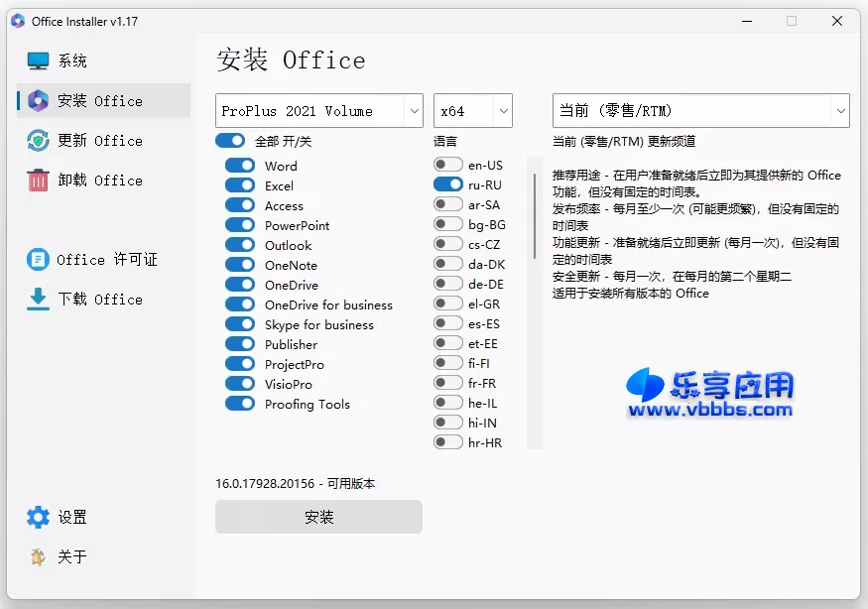Open the ProPlus 2021 Volume dropdown
The image size is (868, 609).
pos(318,110)
